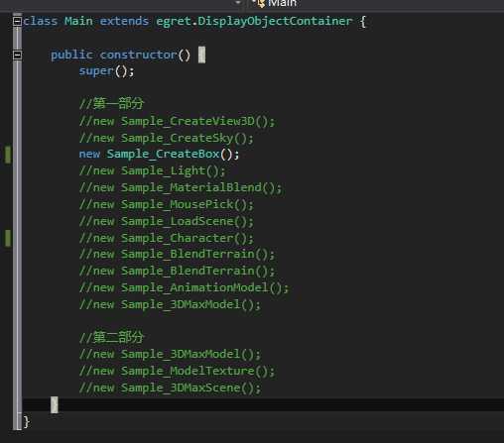Click egret.DisplayObjectContainer type name
504x443 pixels.
[x=254, y=22]
